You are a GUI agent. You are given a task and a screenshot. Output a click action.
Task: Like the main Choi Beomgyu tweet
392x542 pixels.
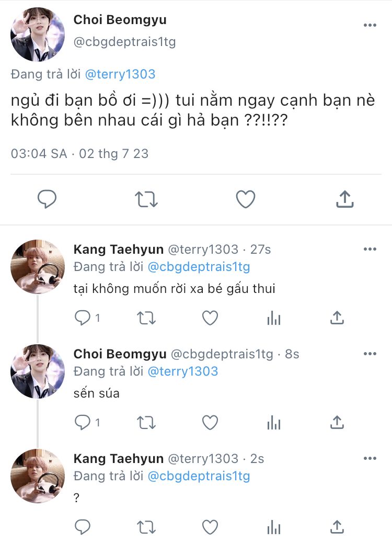(x=245, y=199)
